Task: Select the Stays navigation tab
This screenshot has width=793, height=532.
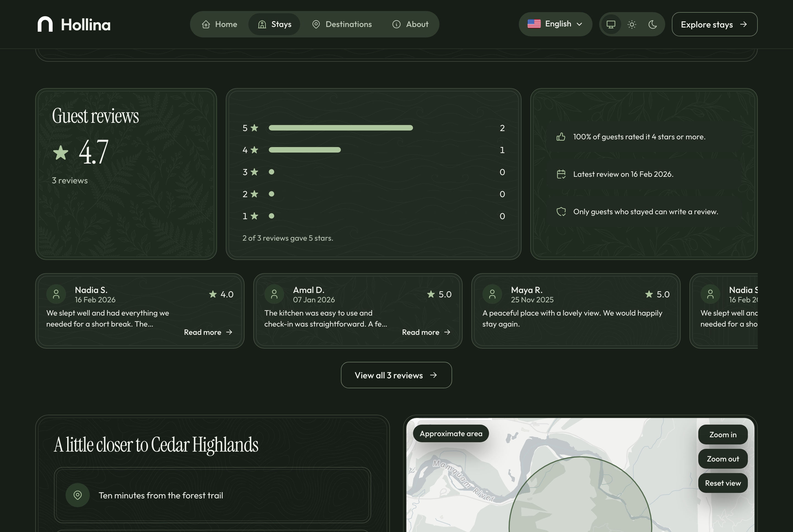Action: click(x=275, y=25)
